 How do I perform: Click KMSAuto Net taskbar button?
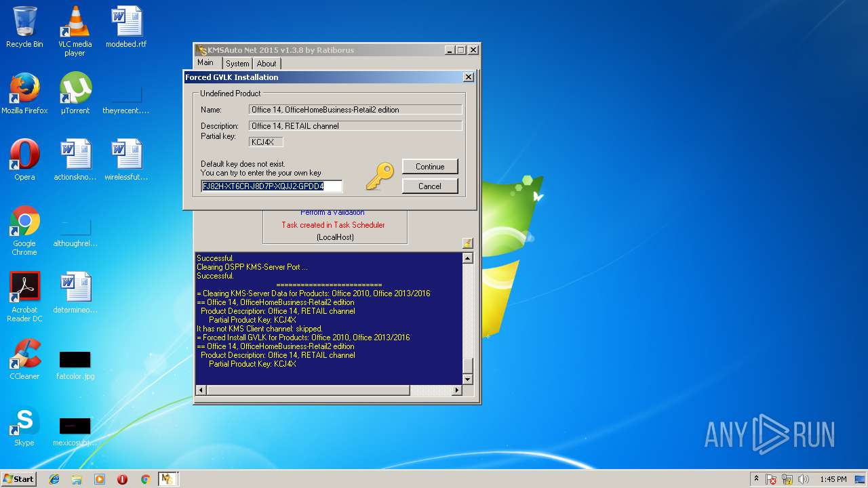tap(167, 479)
